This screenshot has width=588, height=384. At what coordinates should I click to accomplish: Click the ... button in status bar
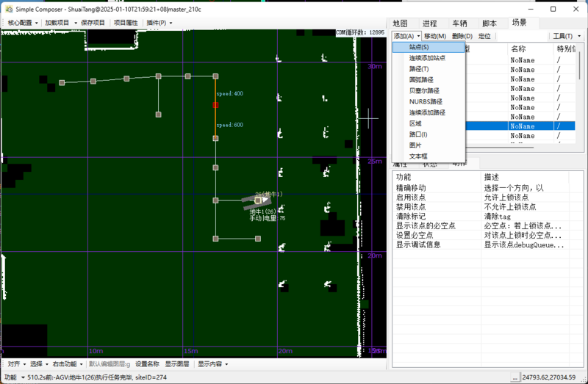(x=515, y=377)
